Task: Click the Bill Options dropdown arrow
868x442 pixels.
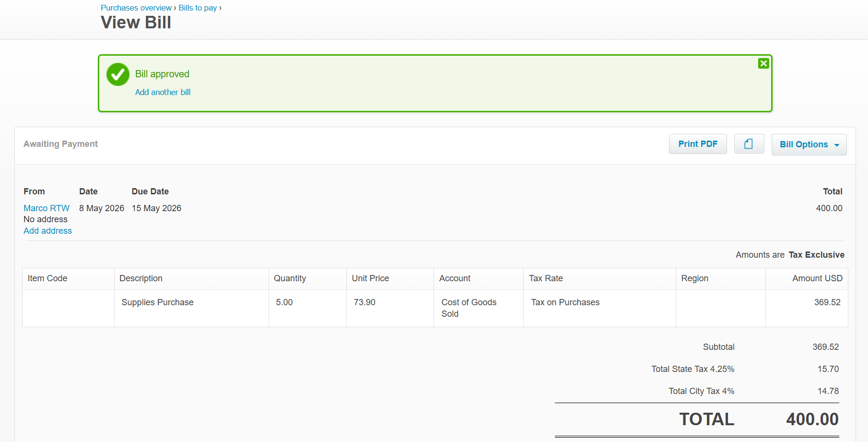Action: point(837,145)
